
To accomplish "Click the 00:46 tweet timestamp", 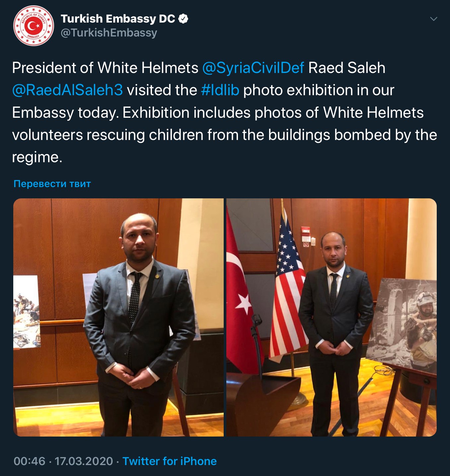I will 30,461.
